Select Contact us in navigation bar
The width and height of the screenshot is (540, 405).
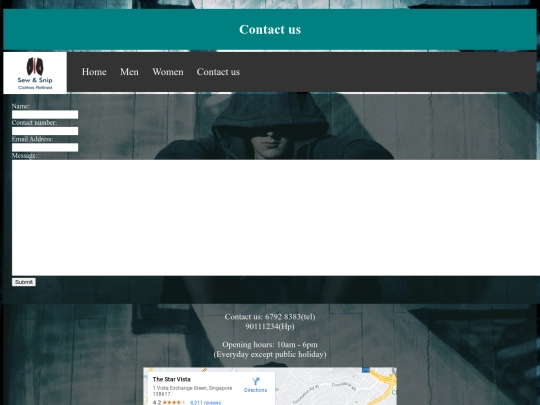click(x=218, y=72)
